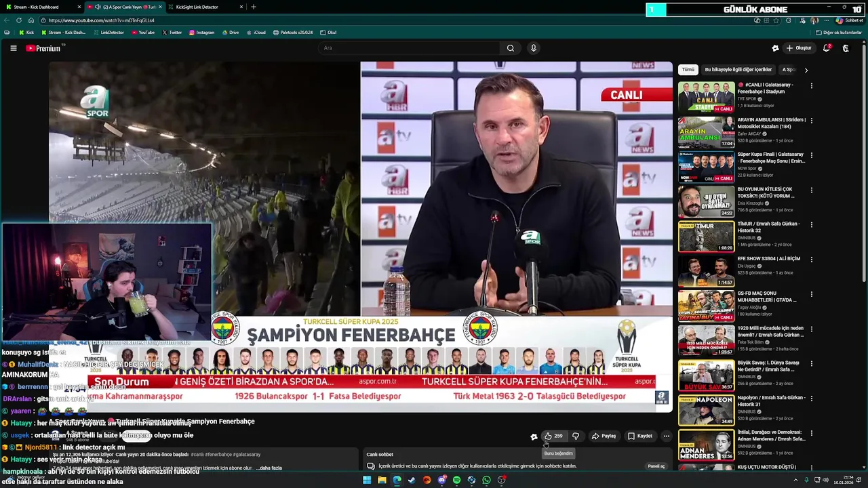Select the Tümü filter chip
The height and width of the screenshot is (488, 868).
pos(688,70)
